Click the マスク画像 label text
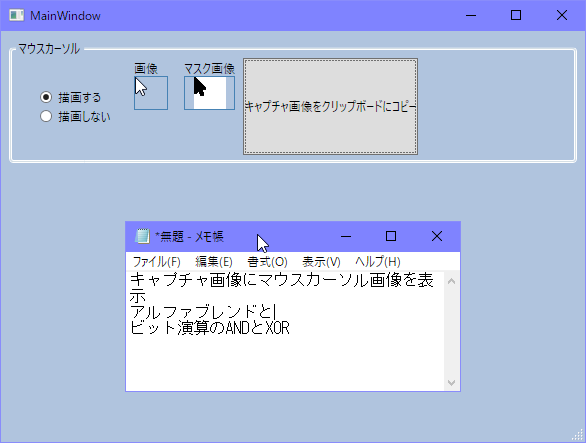Viewport: 586px width, 443px height. click(x=209, y=68)
